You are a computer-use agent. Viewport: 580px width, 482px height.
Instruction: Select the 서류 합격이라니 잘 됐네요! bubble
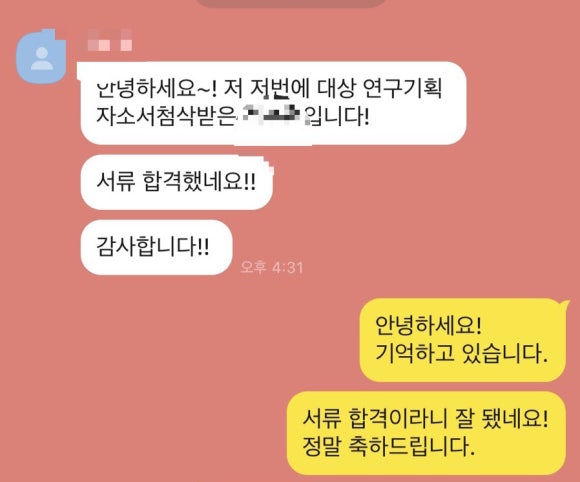tap(426, 433)
